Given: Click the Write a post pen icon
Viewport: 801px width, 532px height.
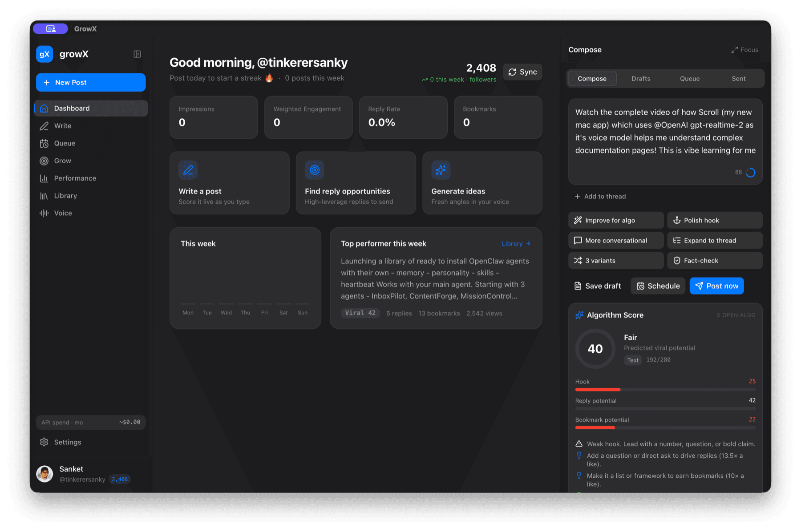Looking at the screenshot, I should (x=188, y=170).
